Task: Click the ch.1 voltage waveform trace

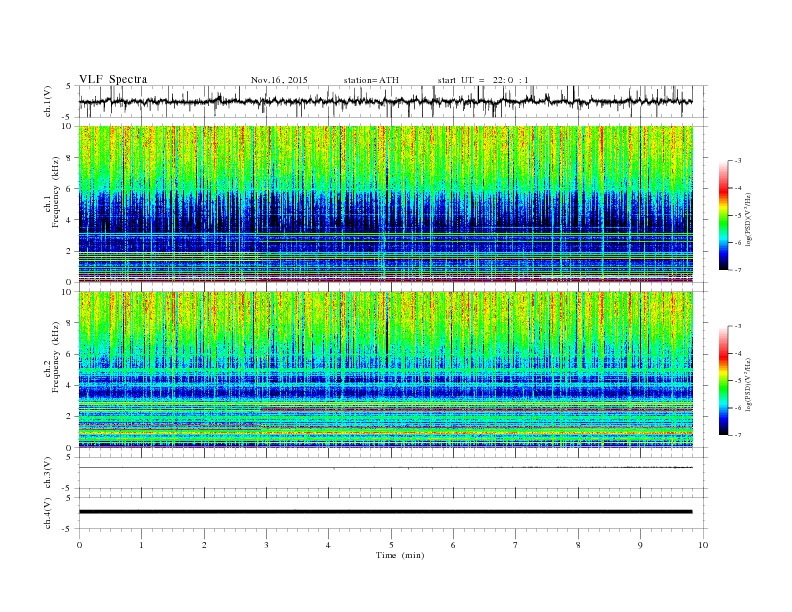Action: coord(386,101)
